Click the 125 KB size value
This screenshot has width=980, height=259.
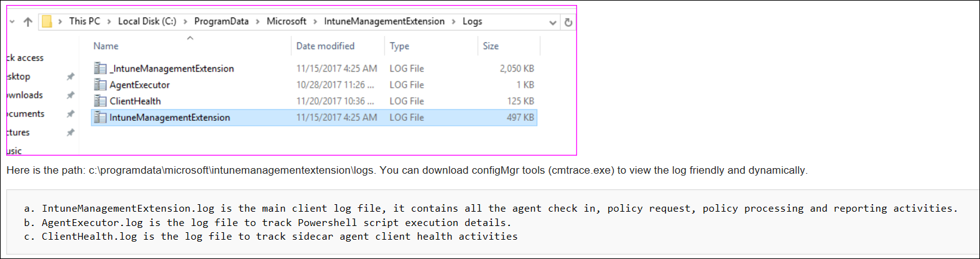pos(520,101)
